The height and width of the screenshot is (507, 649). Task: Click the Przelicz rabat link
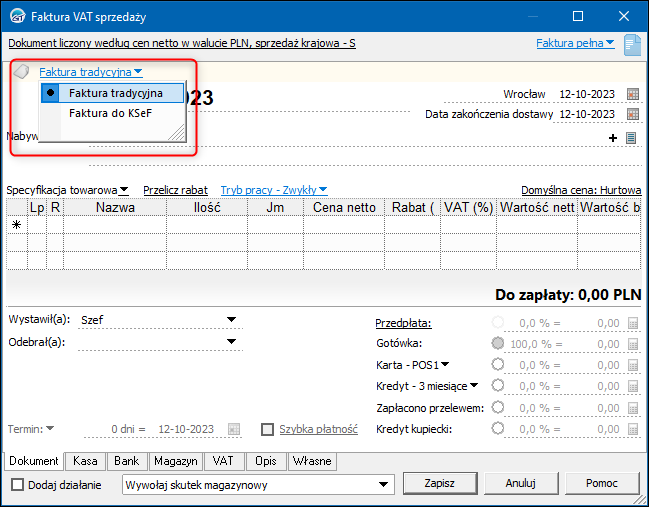[175, 190]
